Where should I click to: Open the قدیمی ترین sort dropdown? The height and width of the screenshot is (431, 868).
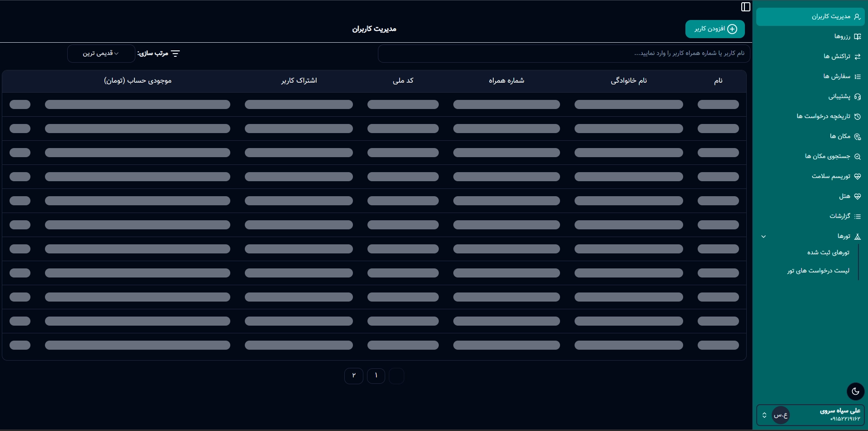101,54
